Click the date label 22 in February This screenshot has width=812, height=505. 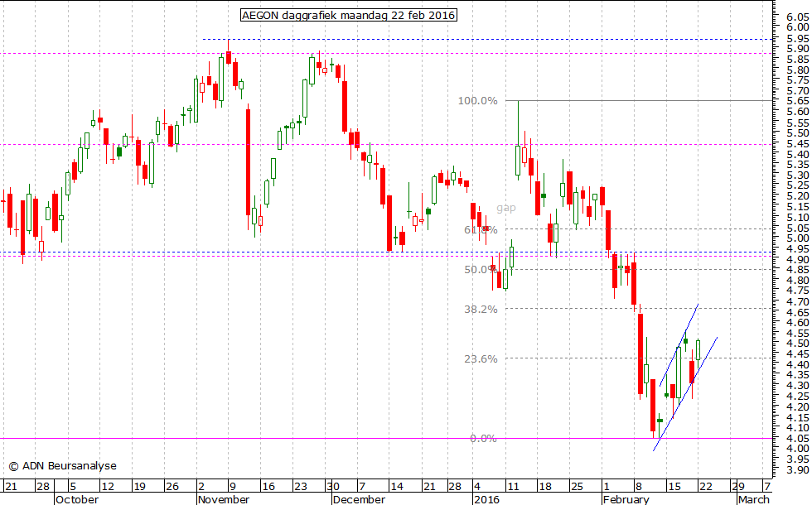(706, 487)
